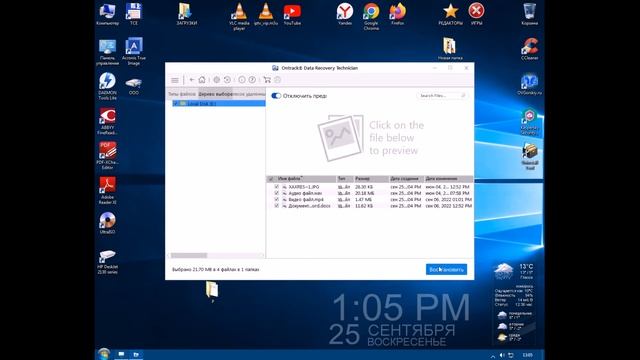Sort by 'Дата изменения' column header
The width and height of the screenshot is (640, 360).
pos(448,179)
